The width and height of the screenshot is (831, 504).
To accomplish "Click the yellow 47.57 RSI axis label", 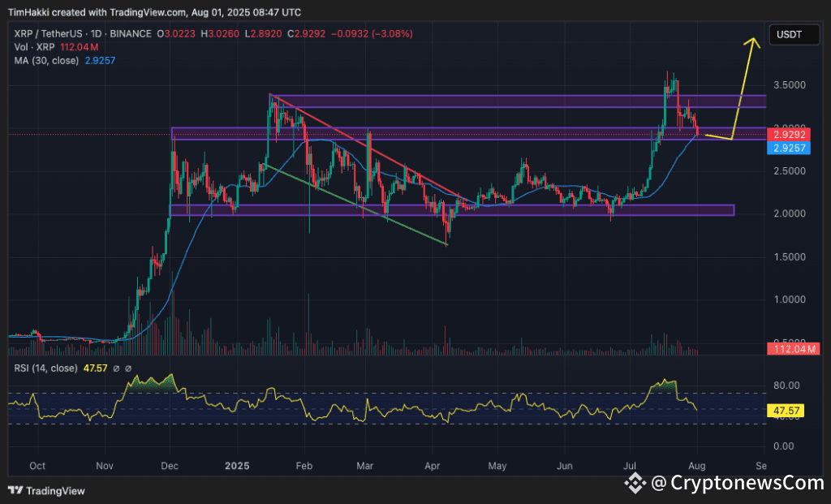I will pos(786,411).
